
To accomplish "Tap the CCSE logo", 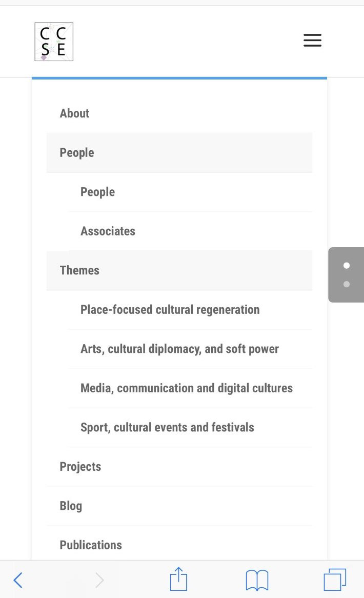I will click(54, 42).
